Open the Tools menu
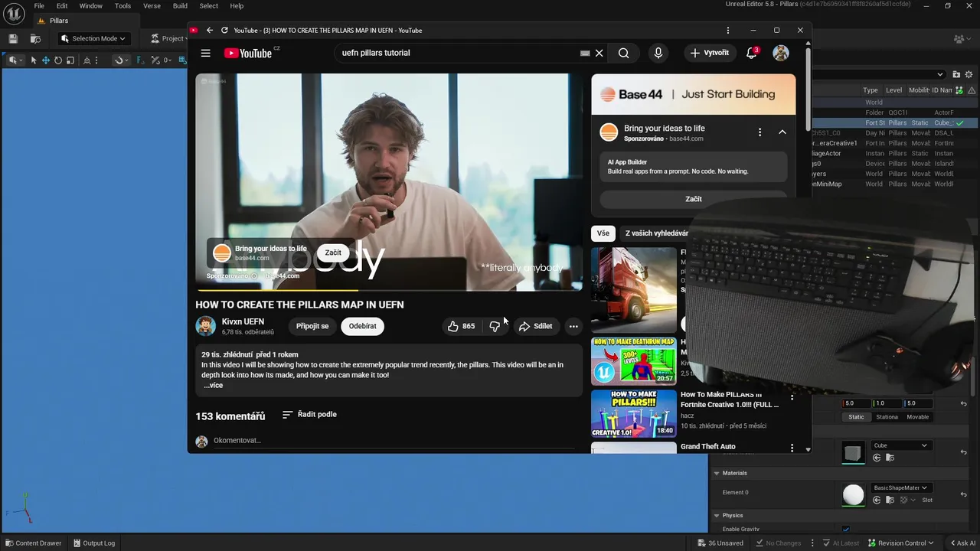This screenshot has width=980, height=551. tap(122, 5)
